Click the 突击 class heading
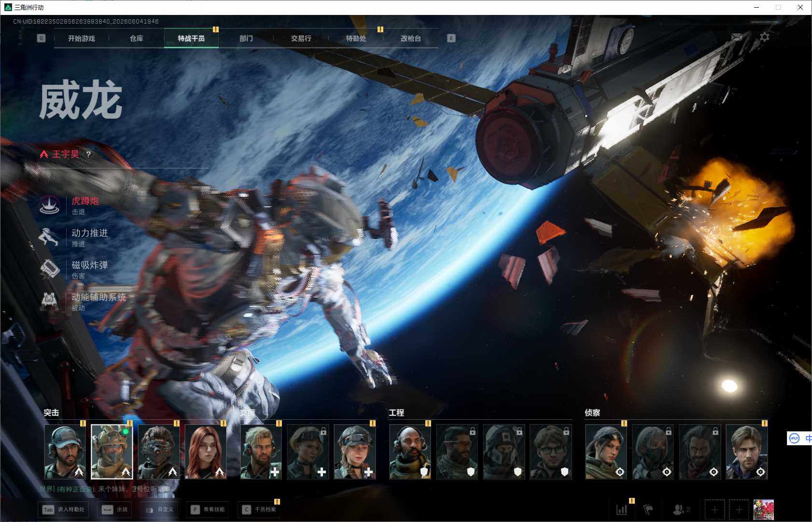Image resolution: width=812 pixels, height=522 pixels. point(51,412)
